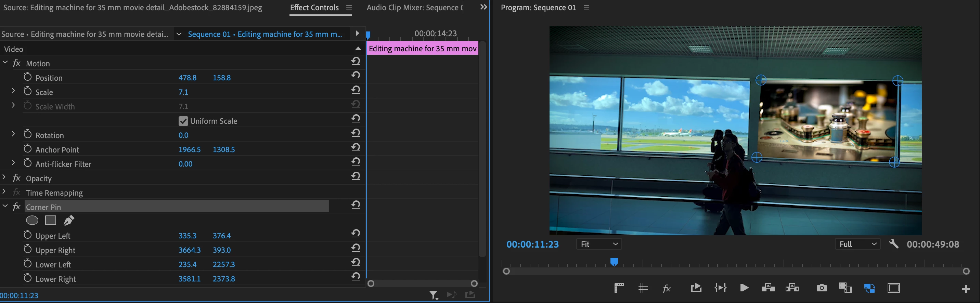
Task: Click the Effect Controls timeline zoom scrollbar
Action: 422,283
